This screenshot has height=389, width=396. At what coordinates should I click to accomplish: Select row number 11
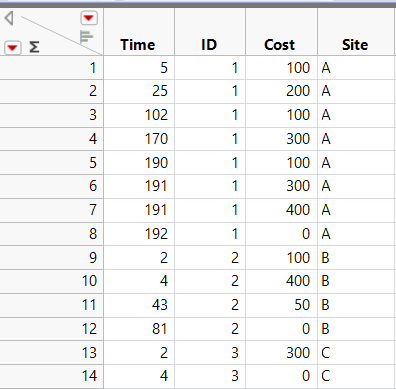coord(52,305)
